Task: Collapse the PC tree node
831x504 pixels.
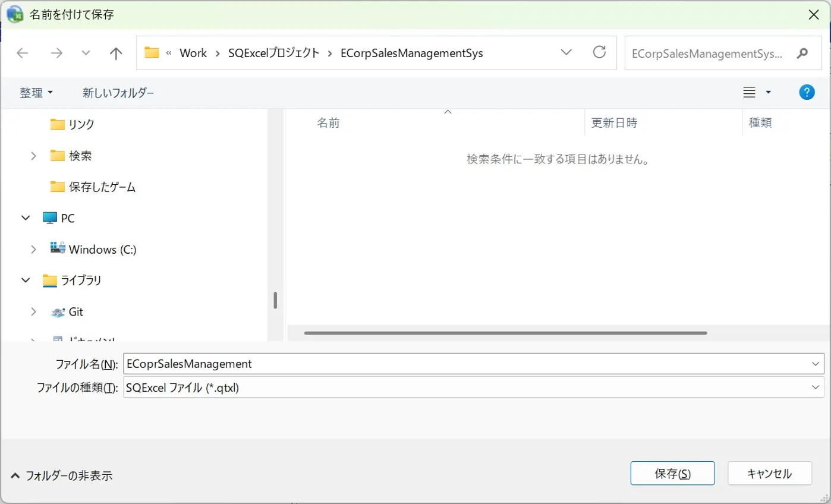Action: coord(26,218)
